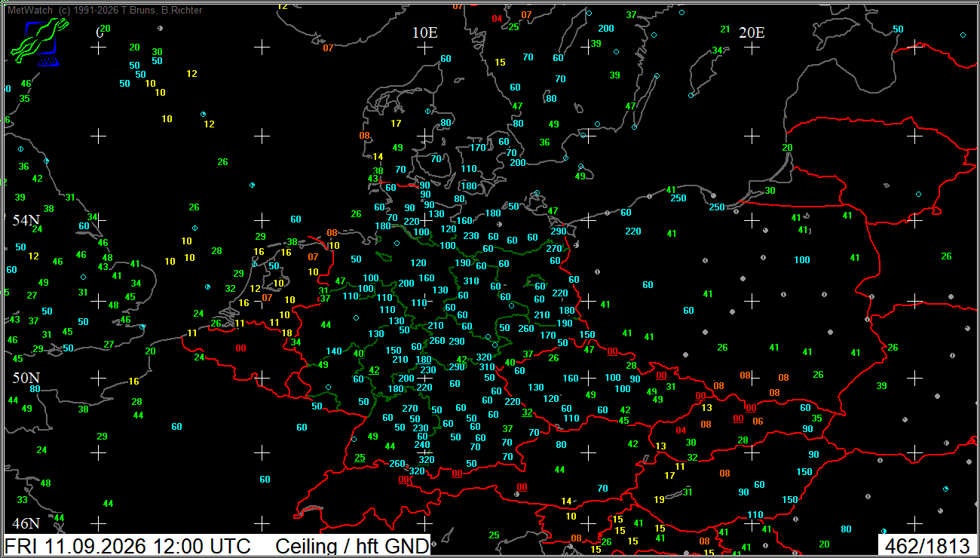This screenshot has width=980, height=558.
Task: Click the MetWatch copyright title text
Action: pyautogui.click(x=105, y=11)
